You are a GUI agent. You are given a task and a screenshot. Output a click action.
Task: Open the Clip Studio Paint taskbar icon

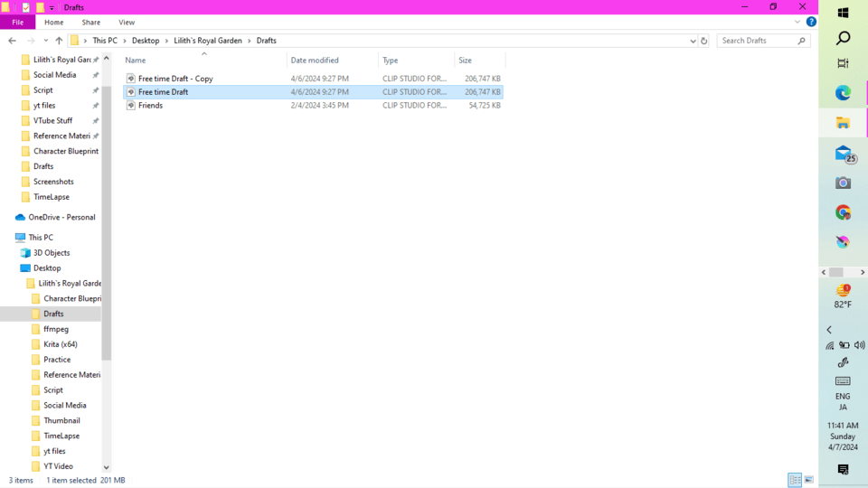point(843,242)
